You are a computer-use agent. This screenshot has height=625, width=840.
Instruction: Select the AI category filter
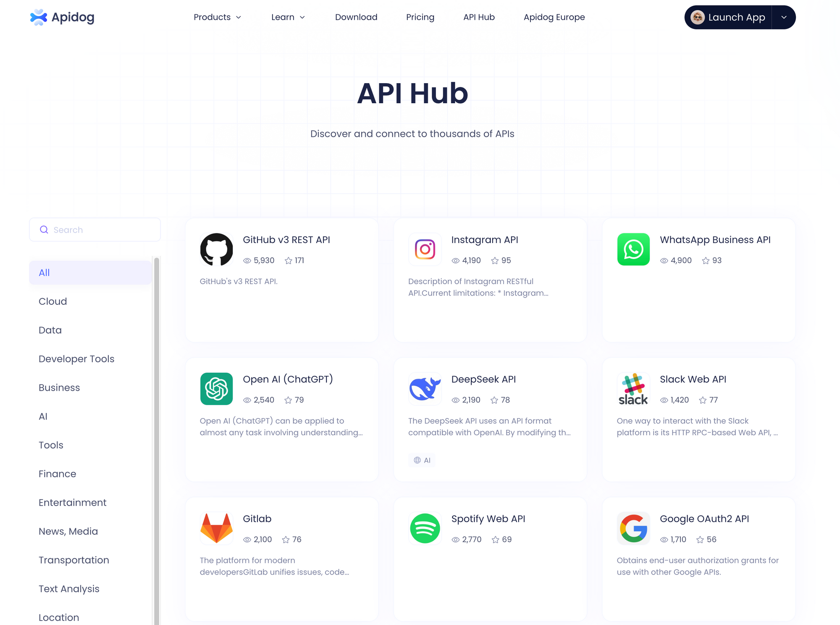pyautogui.click(x=43, y=416)
